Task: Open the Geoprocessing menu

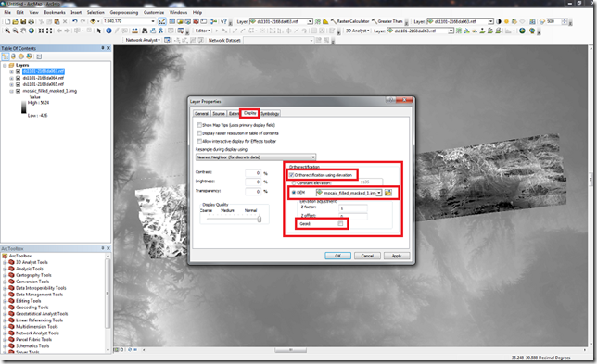Action: pyautogui.click(x=123, y=13)
